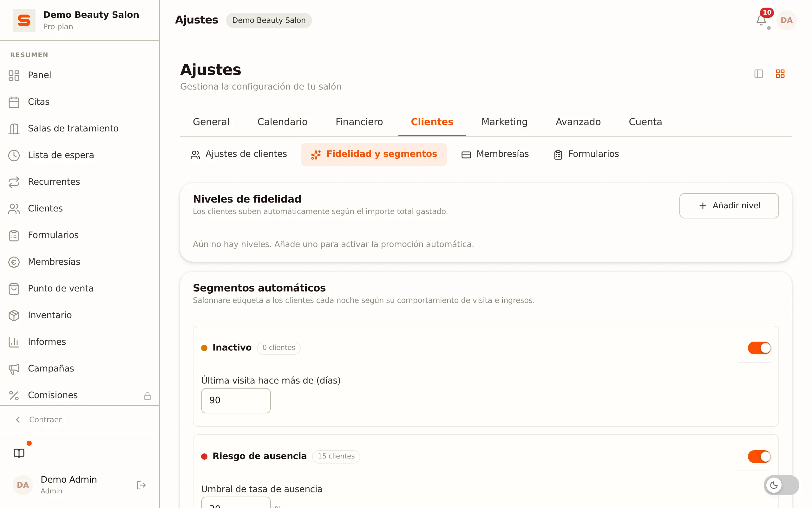Click the Membresías euro badge icon
Image resolution: width=812 pixels, height=508 pixels.
pos(14,262)
